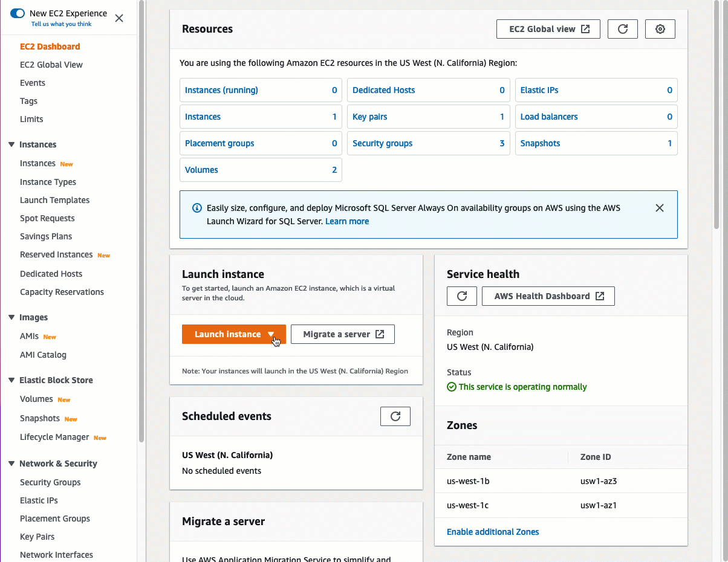Screen dimensions: 728x562
Task: Collapse the Network & Security section
Action: pos(11,463)
